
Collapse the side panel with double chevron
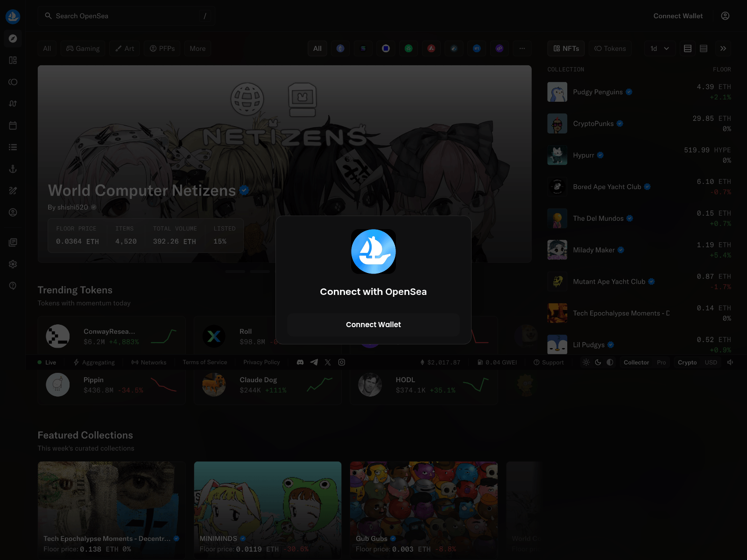(x=723, y=49)
